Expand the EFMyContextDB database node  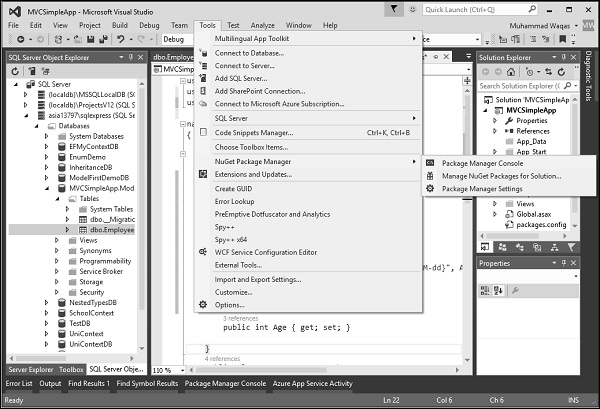(x=46, y=147)
